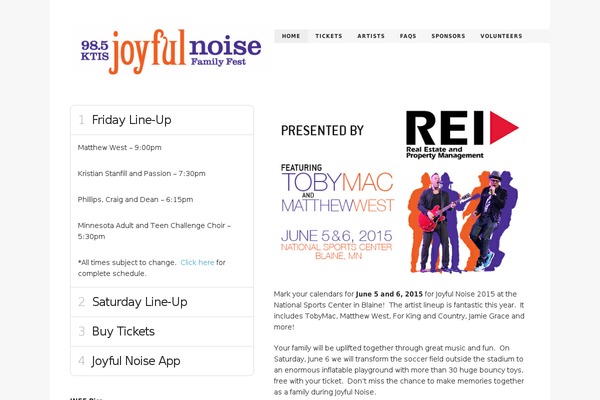Expand the Buy Tickets section
The height and width of the screenshot is (400, 600).
click(162, 331)
